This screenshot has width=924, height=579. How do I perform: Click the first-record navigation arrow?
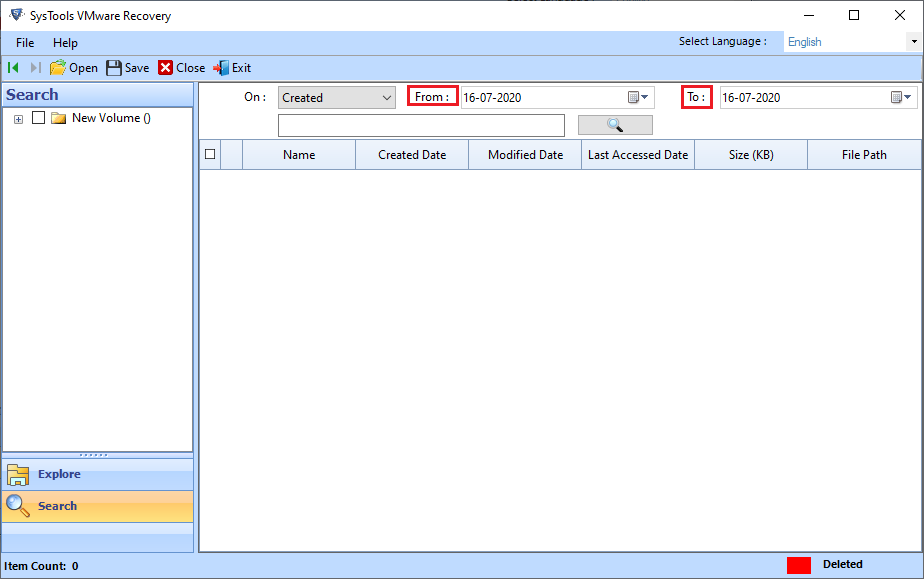[x=11, y=67]
